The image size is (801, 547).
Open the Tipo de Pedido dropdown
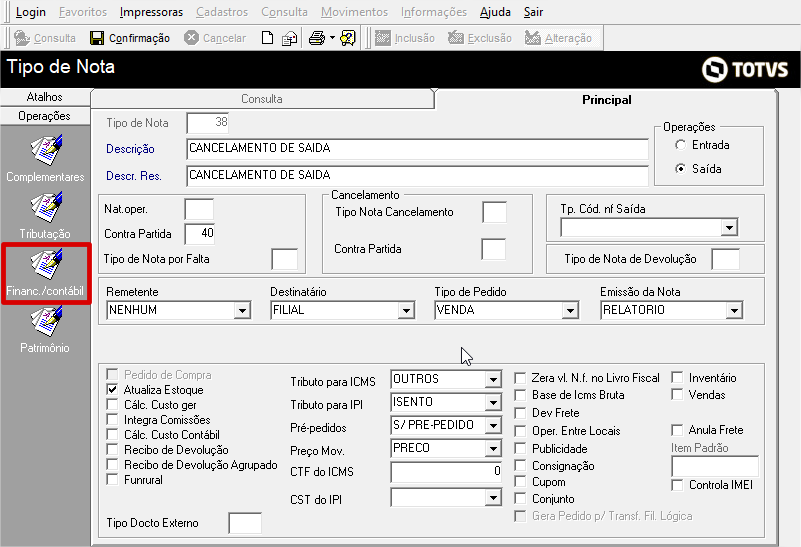click(570, 310)
